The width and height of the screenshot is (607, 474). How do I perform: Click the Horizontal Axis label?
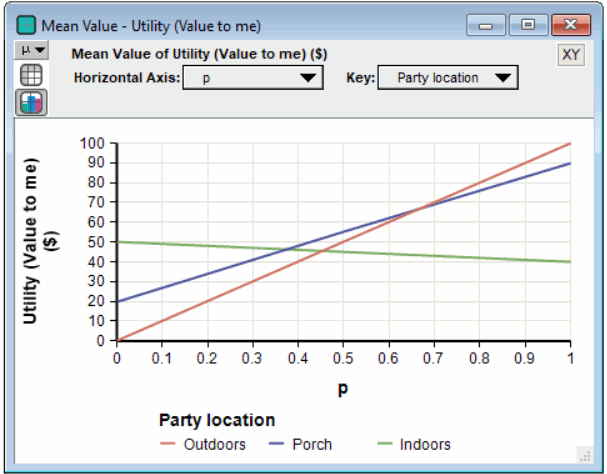(127, 78)
